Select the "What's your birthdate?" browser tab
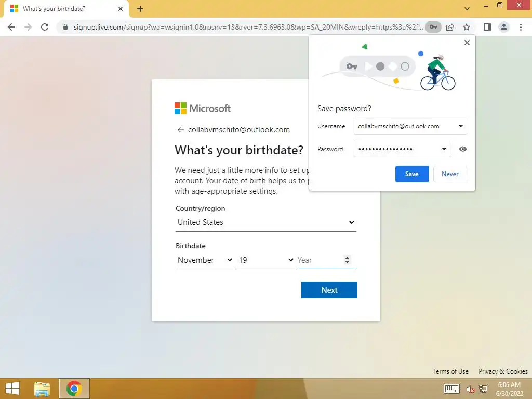 [66, 9]
